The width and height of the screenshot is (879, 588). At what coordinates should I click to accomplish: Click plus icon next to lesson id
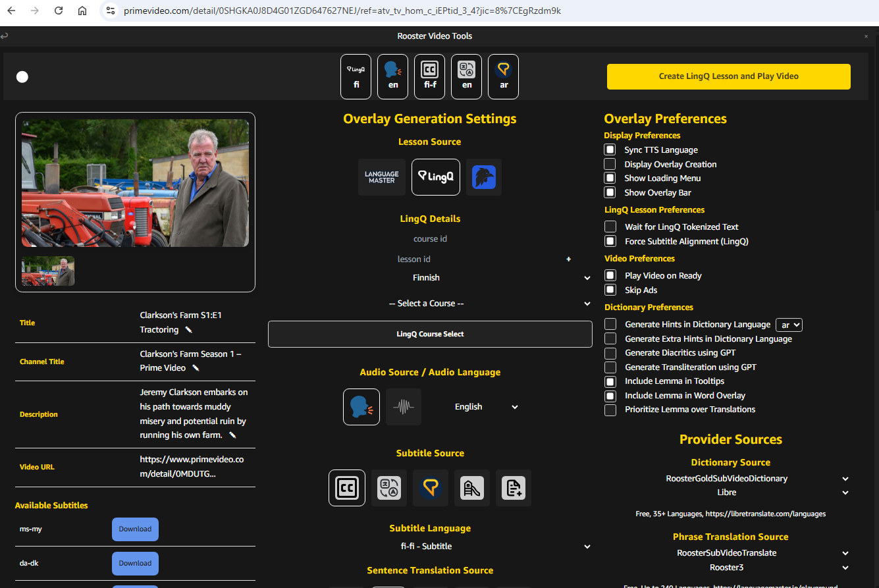pos(569,259)
